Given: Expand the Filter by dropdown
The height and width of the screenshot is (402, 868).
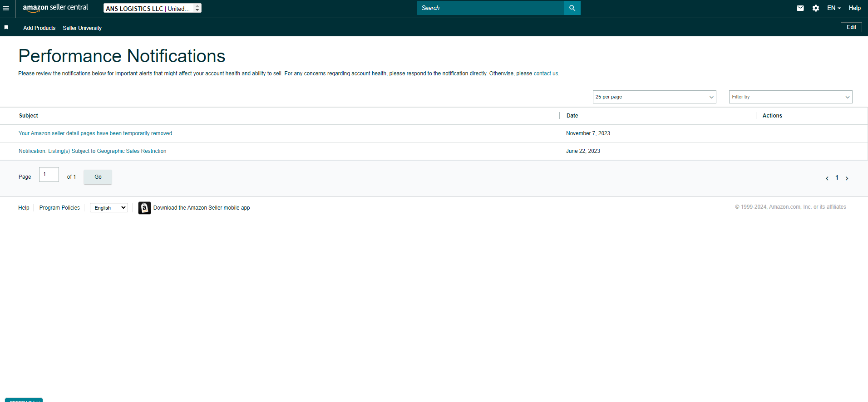Looking at the screenshot, I should point(790,97).
